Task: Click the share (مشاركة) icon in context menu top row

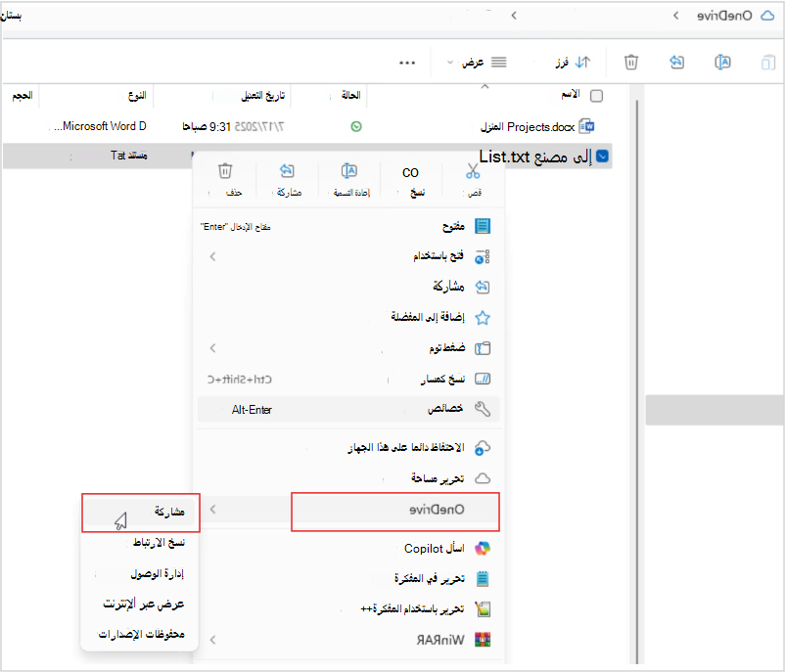Action: tap(287, 171)
